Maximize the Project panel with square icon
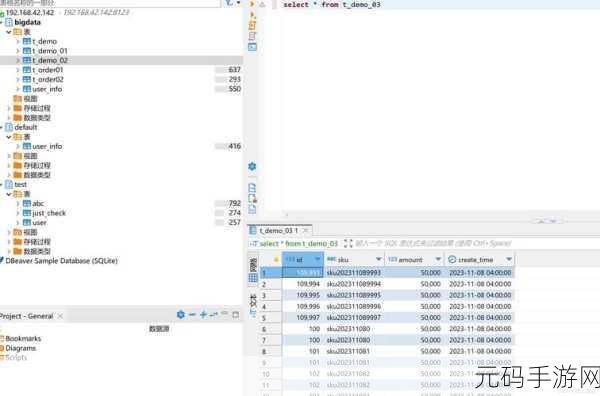 [236, 315]
